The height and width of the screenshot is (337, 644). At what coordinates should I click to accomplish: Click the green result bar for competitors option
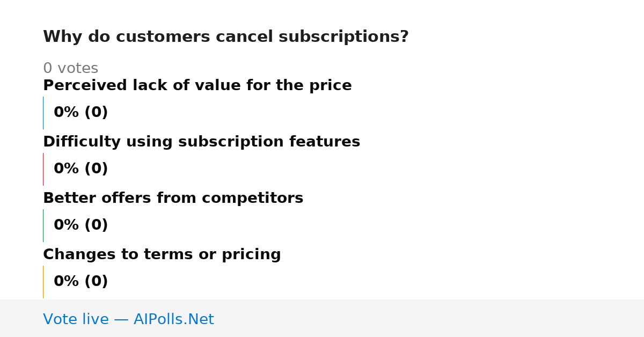click(43, 225)
